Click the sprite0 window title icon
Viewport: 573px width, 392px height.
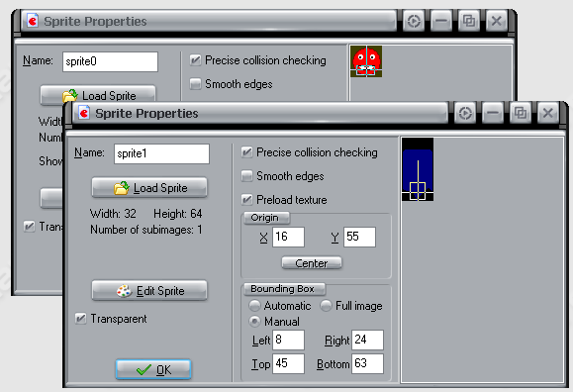click(x=33, y=21)
